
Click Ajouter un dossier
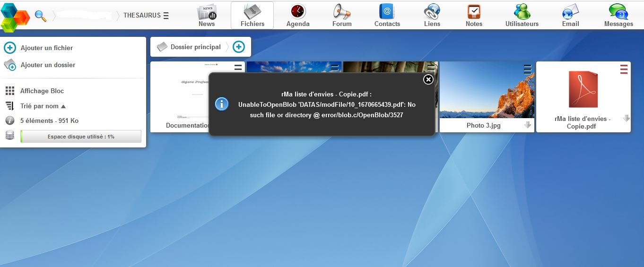coord(47,65)
